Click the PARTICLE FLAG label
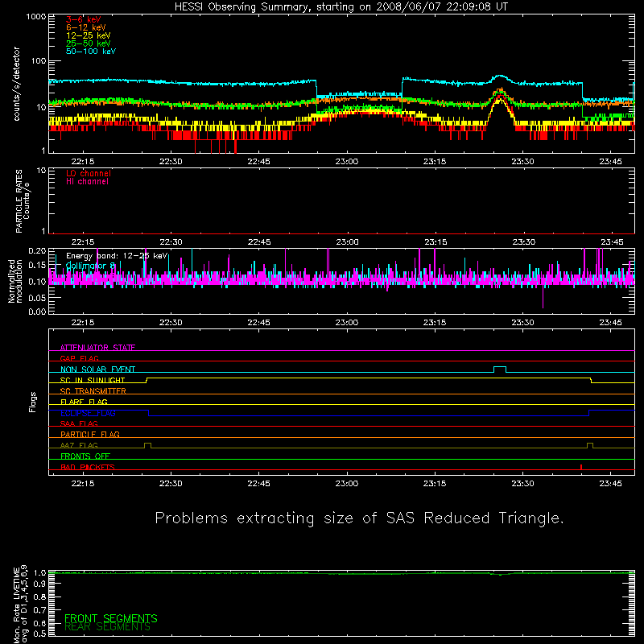644x644 pixels. 90,435
